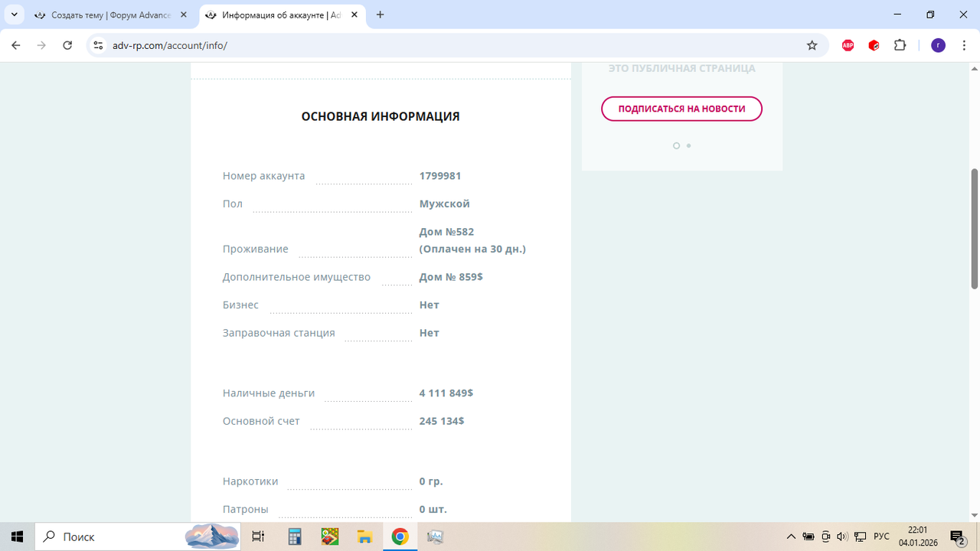Click the scrollbar up arrow
This screenshot has width=980, height=551.
[975, 67]
